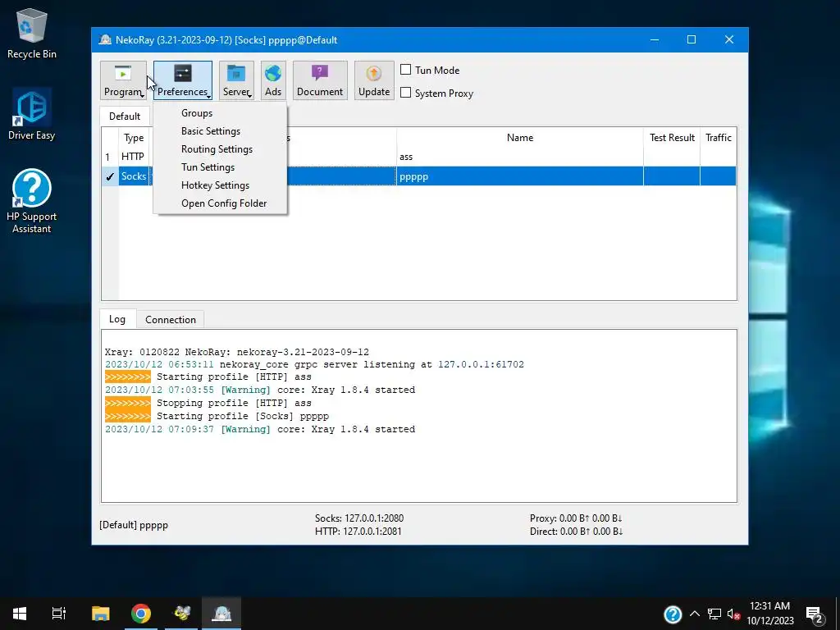840x630 pixels.
Task: Switch to the Default group tab
Action: click(125, 116)
